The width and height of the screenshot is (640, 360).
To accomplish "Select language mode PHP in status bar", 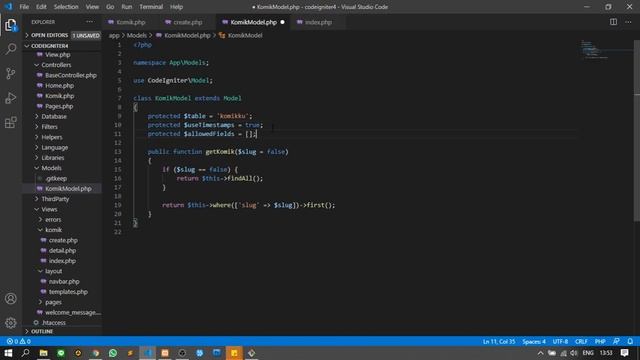I will [600, 341].
